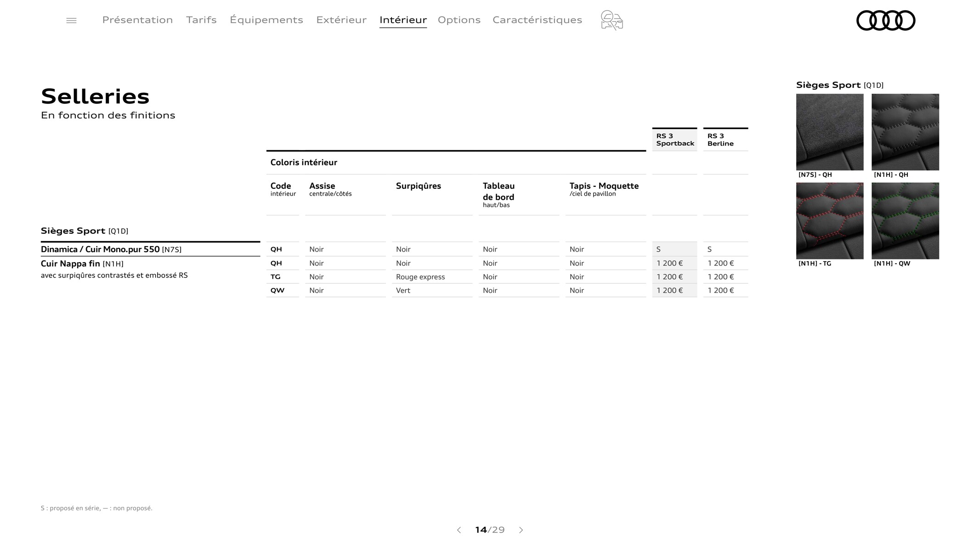View the [N1H] - QH seat swatch
Image resolution: width=980 pixels, height=551 pixels.
[905, 132]
